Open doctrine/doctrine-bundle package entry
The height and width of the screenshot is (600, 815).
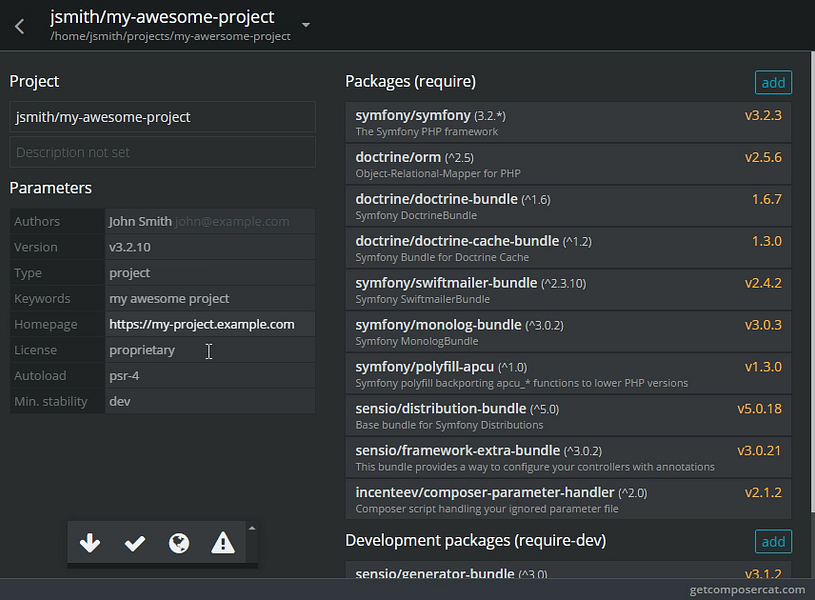[x=568, y=206]
